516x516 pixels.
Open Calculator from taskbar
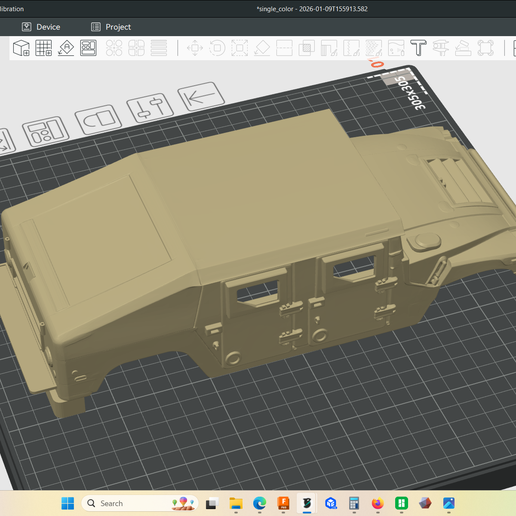pyautogui.click(x=354, y=503)
